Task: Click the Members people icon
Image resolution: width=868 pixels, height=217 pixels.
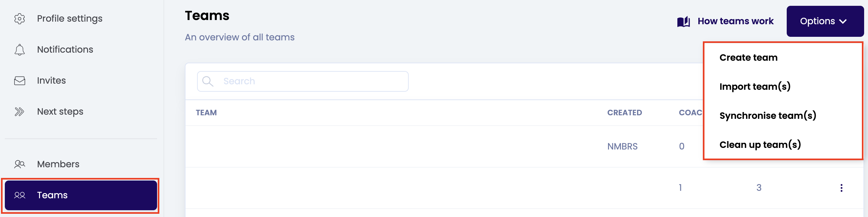Action: 20,164
